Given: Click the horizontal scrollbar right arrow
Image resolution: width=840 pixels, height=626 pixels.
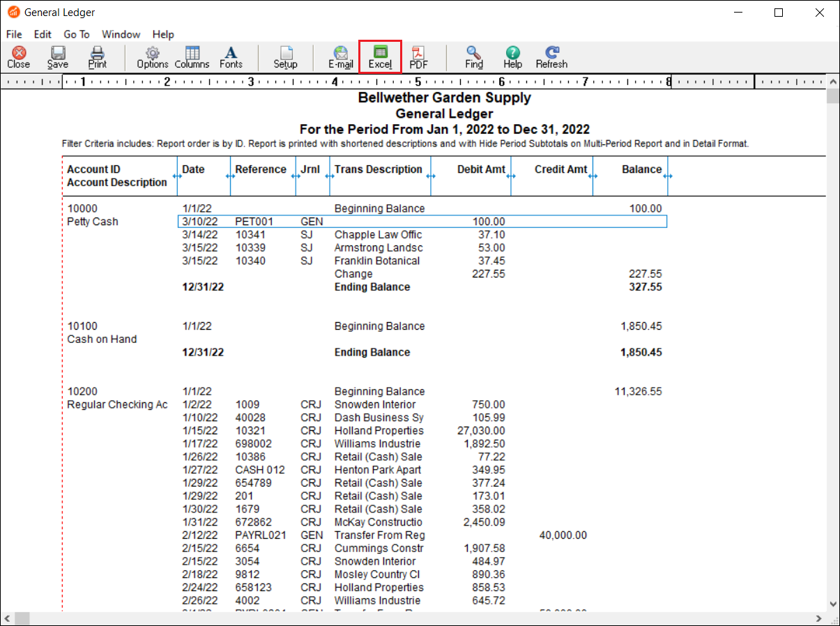Looking at the screenshot, I should coord(819,618).
